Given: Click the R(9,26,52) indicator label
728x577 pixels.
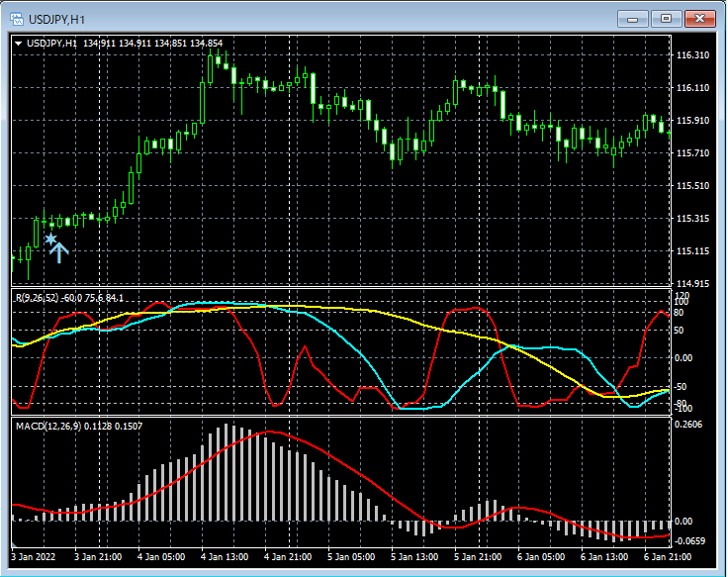Looking at the screenshot, I should [x=38, y=297].
